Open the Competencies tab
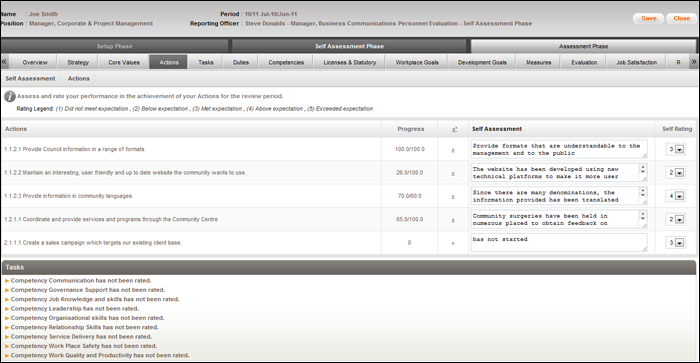700x363 pixels. [x=286, y=62]
